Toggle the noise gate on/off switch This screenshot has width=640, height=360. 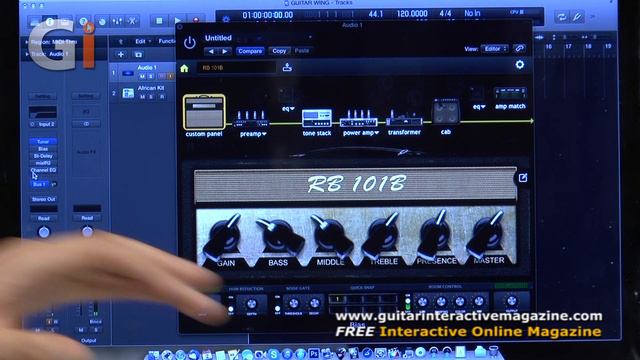coord(278,305)
